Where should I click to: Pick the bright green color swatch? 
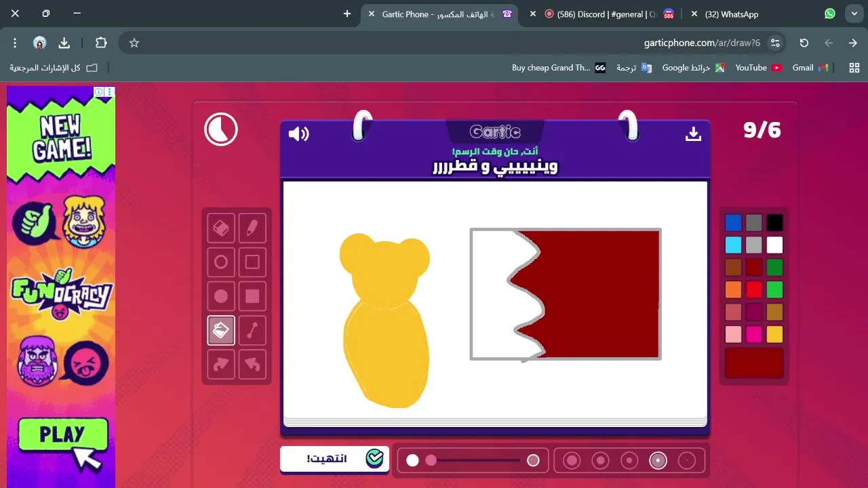tap(774, 289)
